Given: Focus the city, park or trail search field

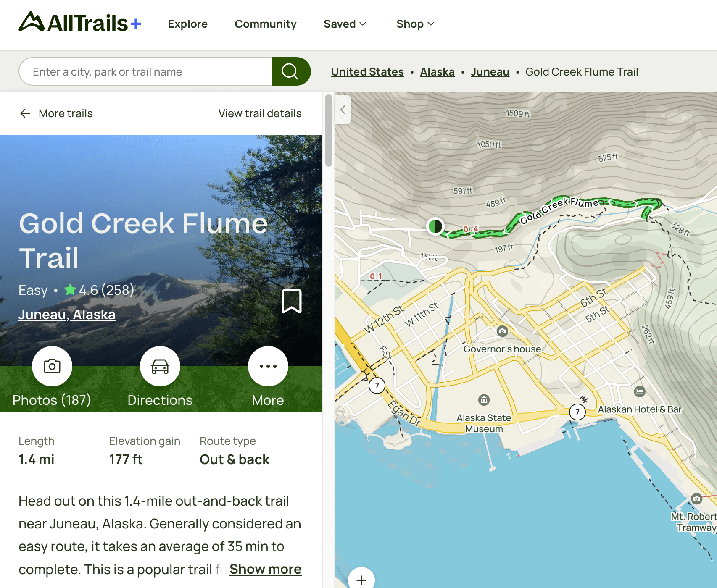Looking at the screenshot, I should coord(145,72).
